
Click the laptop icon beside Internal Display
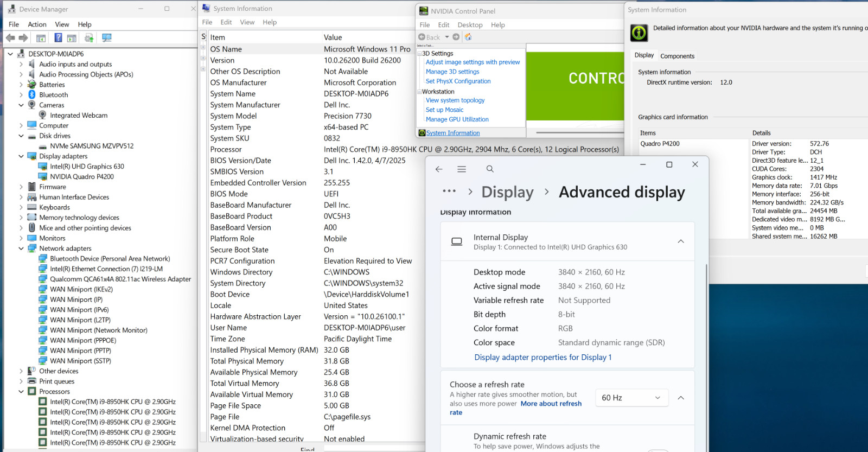point(457,241)
